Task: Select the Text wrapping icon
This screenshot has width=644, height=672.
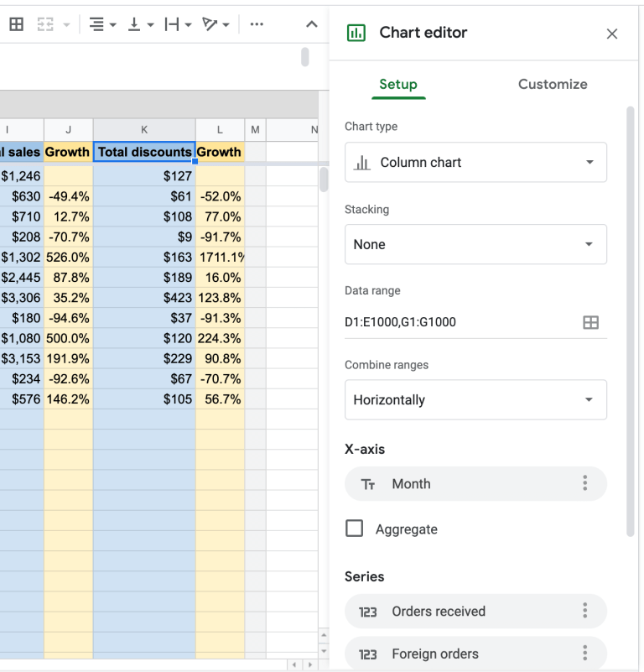Action: pyautogui.click(x=173, y=23)
